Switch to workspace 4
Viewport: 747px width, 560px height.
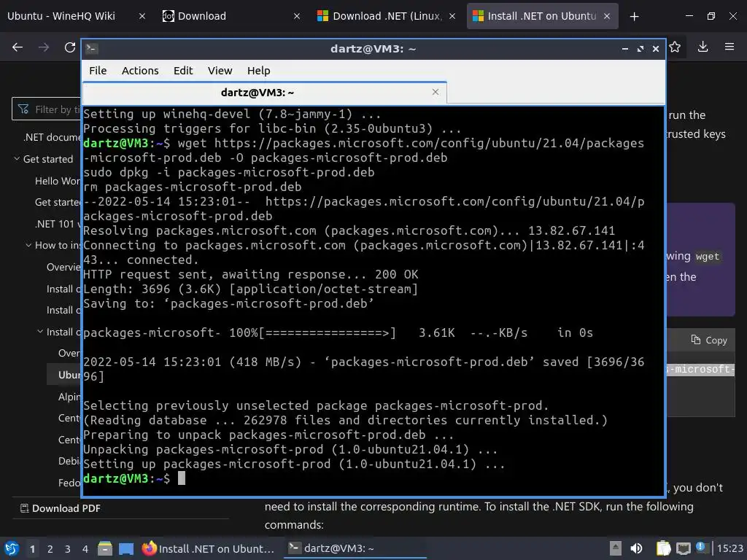coord(85,549)
